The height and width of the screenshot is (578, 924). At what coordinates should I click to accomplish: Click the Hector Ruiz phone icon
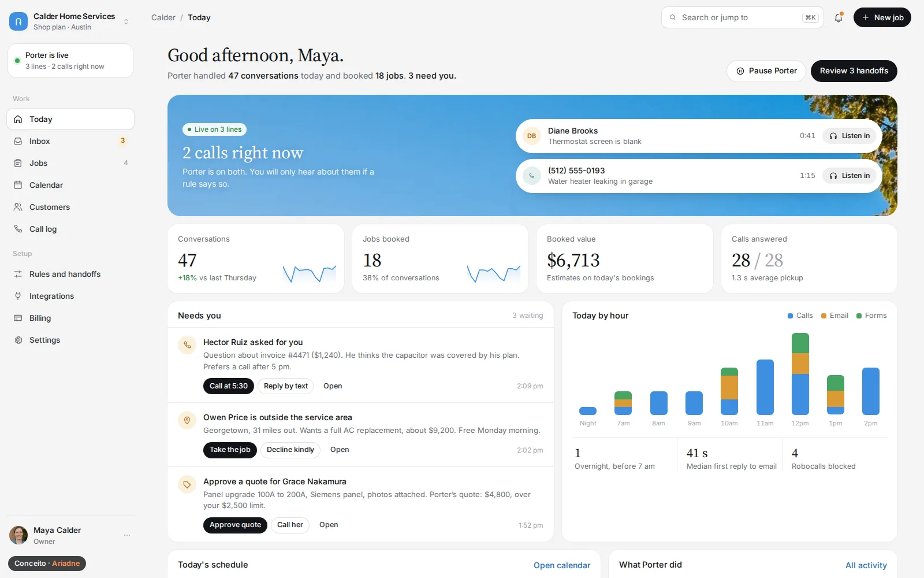[187, 345]
